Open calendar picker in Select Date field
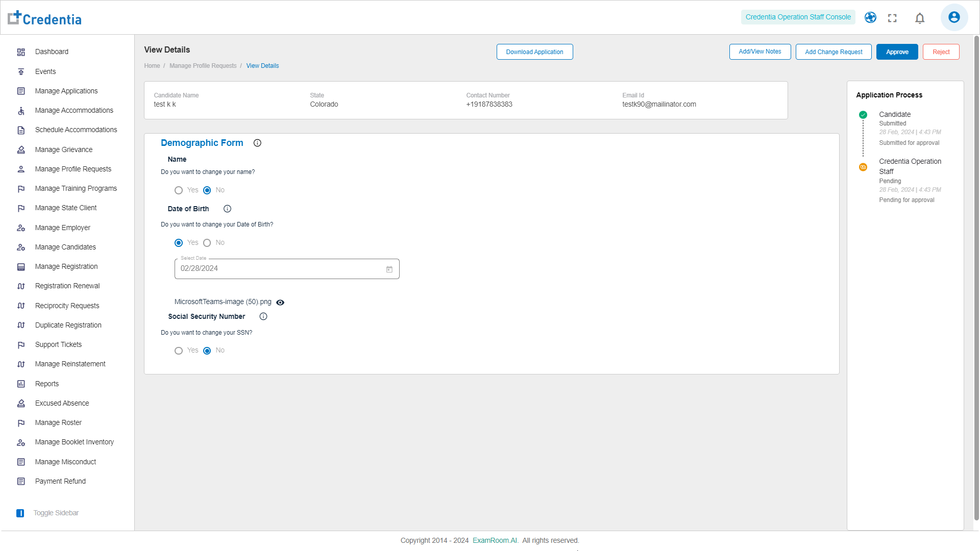This screenshot has width=980, height=551. (389, 269)
